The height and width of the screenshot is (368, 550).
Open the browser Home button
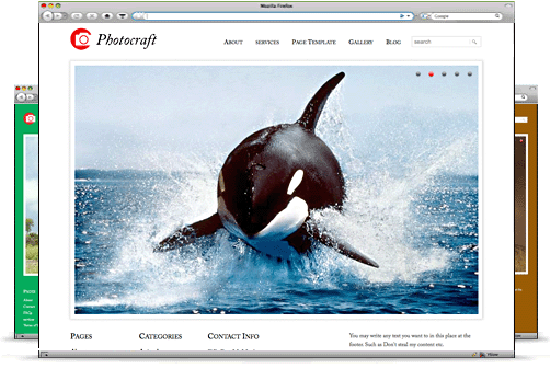pos(107,16)
